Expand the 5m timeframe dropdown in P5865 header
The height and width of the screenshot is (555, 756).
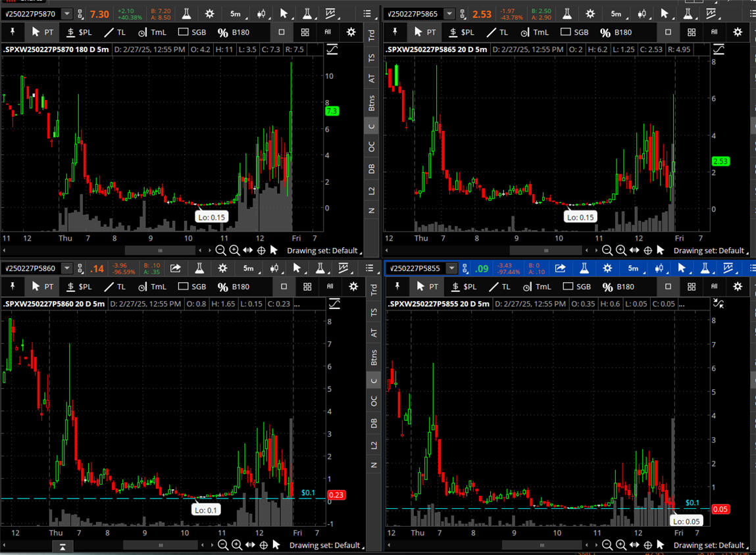pos(616,14)
